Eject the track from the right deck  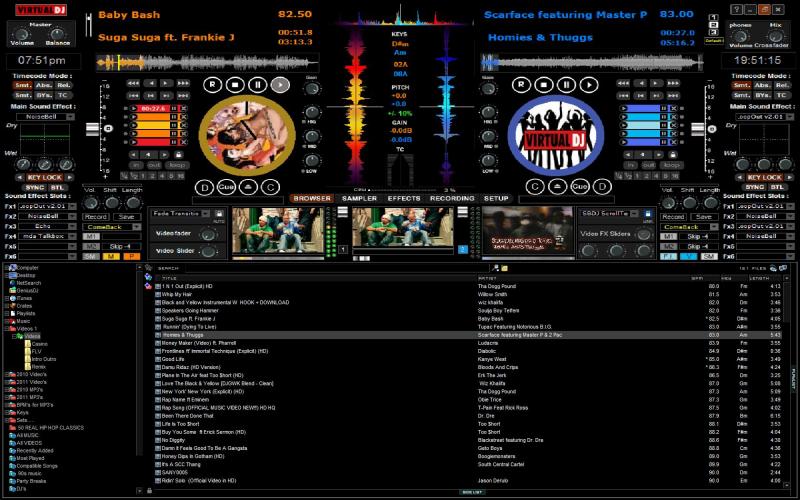click(x=557, y=187)
